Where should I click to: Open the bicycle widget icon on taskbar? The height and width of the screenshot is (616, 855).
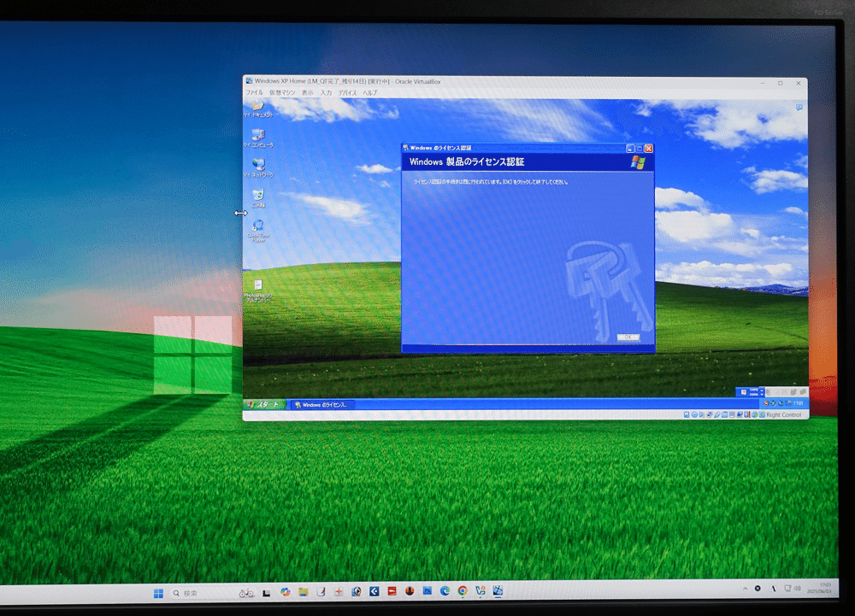[x=246, y=593]
